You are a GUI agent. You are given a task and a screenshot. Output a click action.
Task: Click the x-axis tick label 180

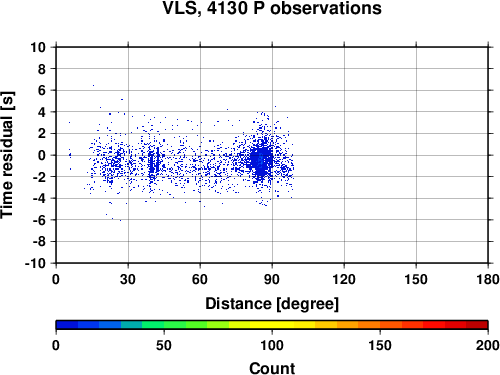click(x=488, y=279)
